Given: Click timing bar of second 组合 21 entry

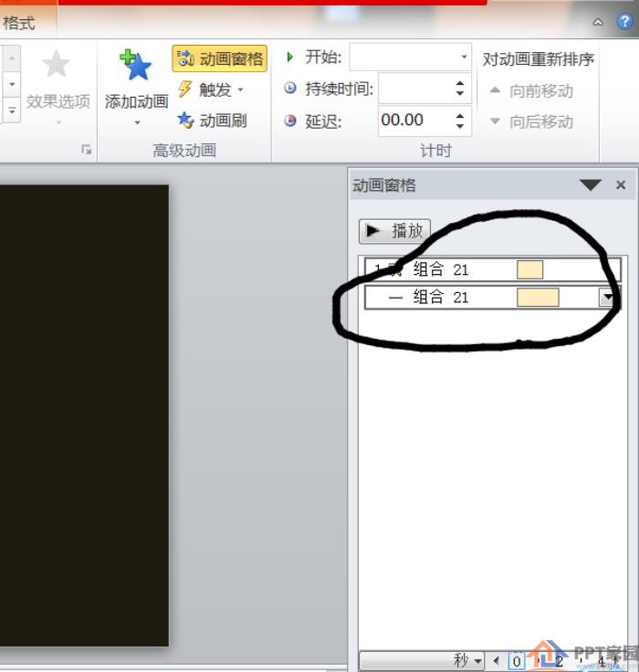Looking at the screenshot, I should (x=538, y=297).
